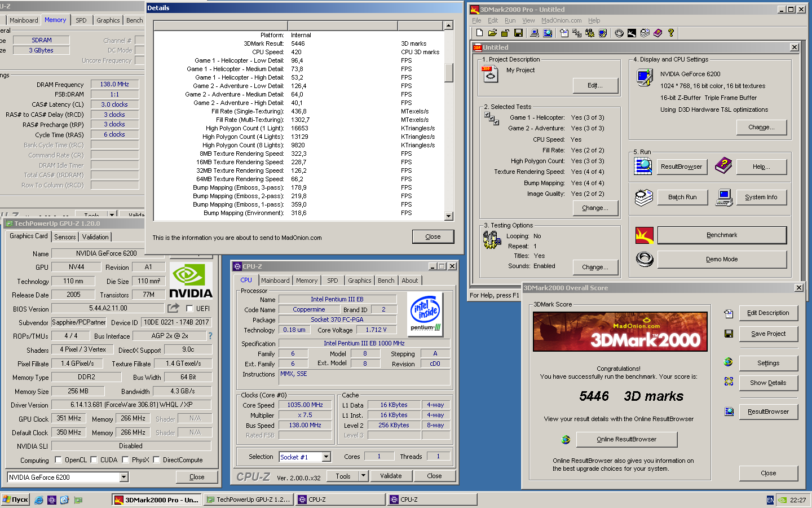This screenshot has width=812, height=508.
Task: Click Project Description icon in 3DMark toolbar
Action: (x=564, y=33)
